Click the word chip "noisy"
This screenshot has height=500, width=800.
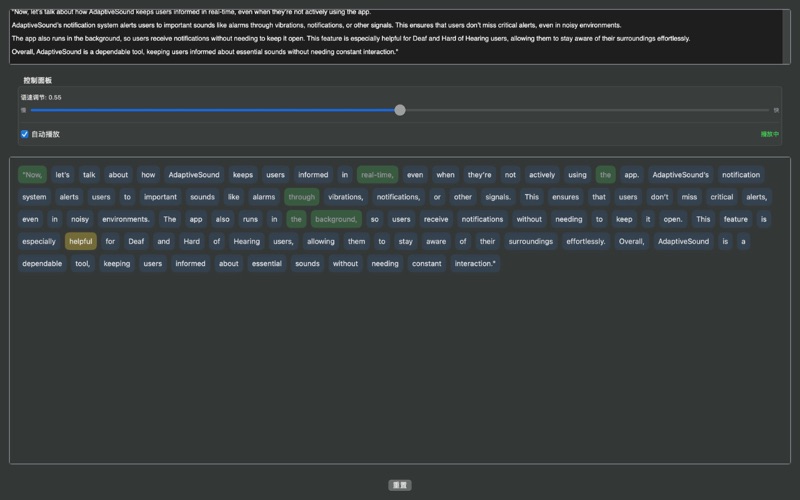80,219
